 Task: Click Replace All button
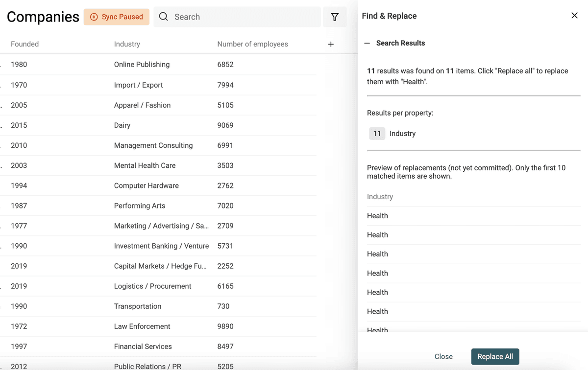495,356
